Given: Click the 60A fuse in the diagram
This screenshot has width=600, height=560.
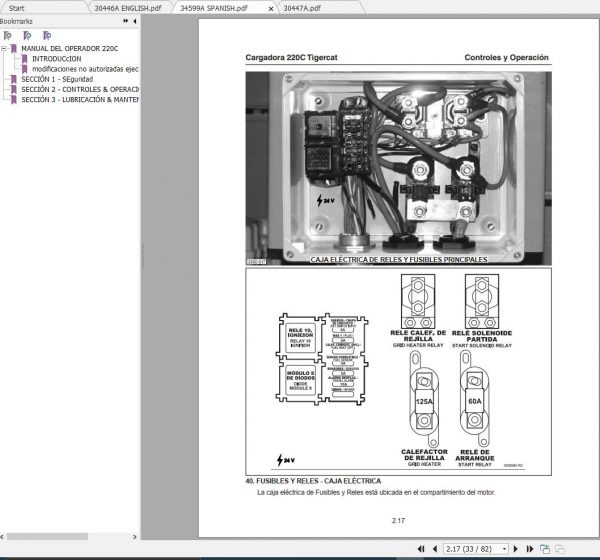Looking at the screenshot, I should 475,401.
